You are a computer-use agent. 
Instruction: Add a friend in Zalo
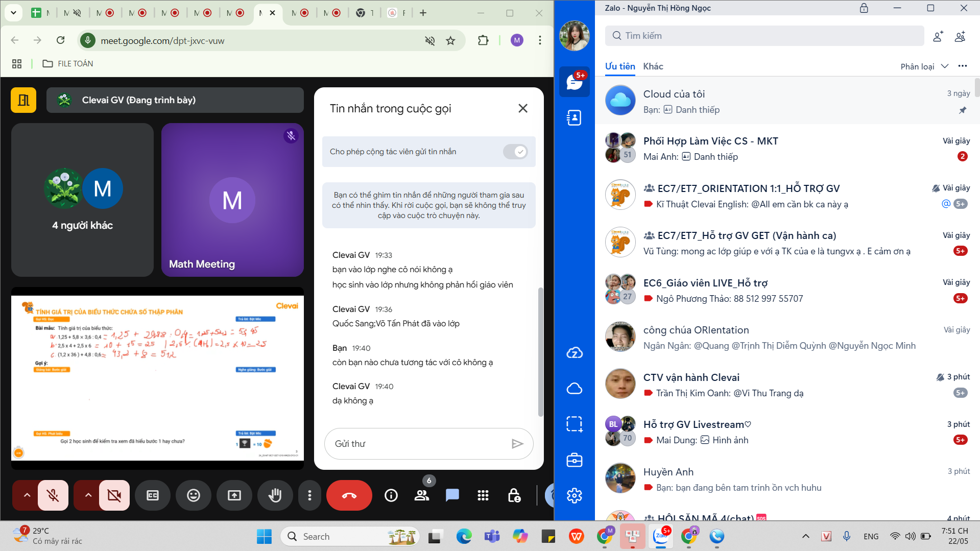938,36
